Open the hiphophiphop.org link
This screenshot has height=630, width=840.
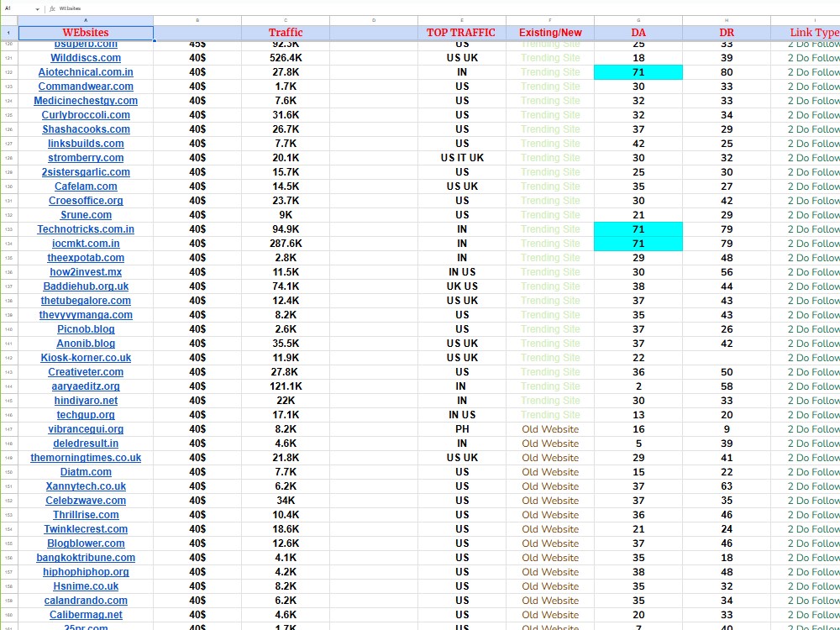point(86,572)
